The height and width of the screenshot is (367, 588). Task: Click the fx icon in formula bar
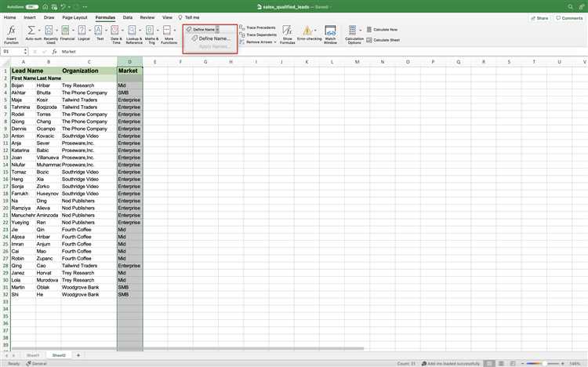[54, 52]
